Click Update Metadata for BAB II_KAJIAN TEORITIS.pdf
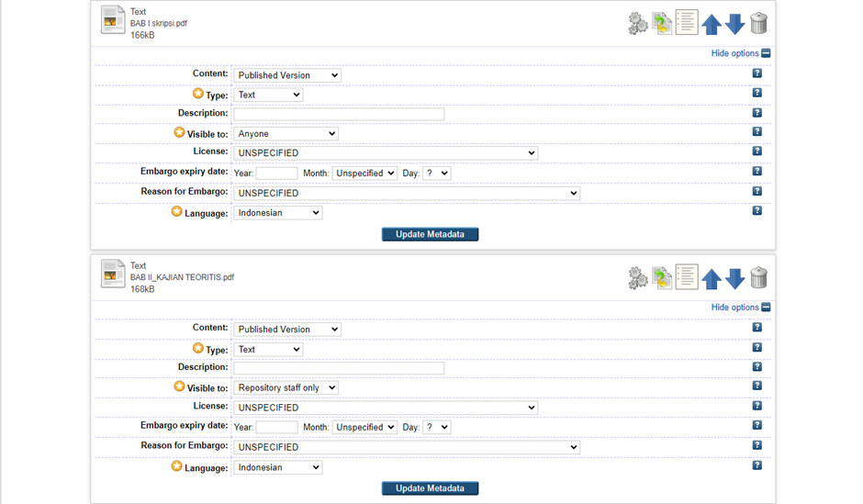 [430, 488]
